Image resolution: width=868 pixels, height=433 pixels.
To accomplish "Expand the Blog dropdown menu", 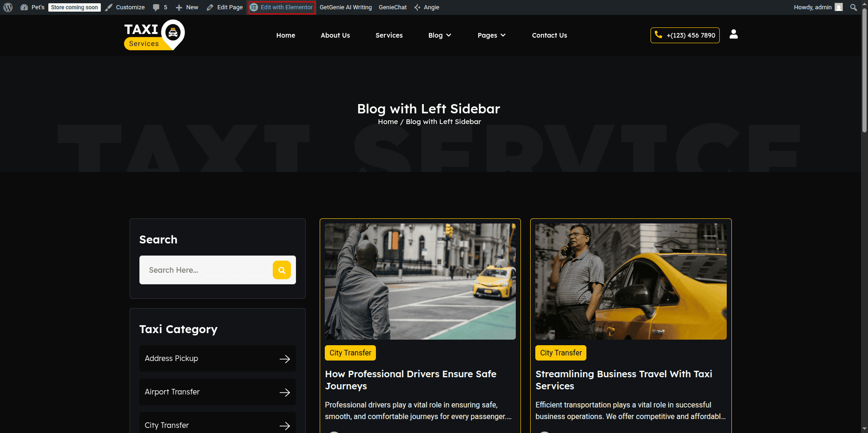I will [440, 35].
